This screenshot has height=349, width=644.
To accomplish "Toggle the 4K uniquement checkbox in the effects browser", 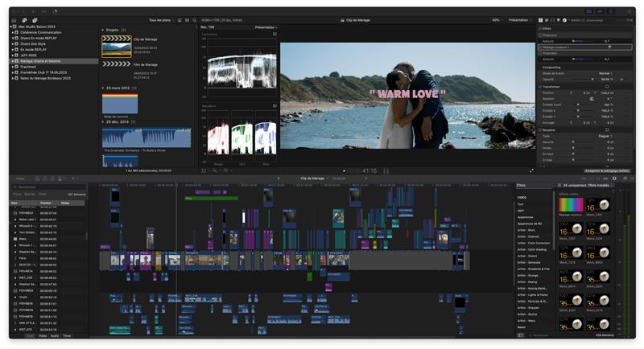I will 559,186.
